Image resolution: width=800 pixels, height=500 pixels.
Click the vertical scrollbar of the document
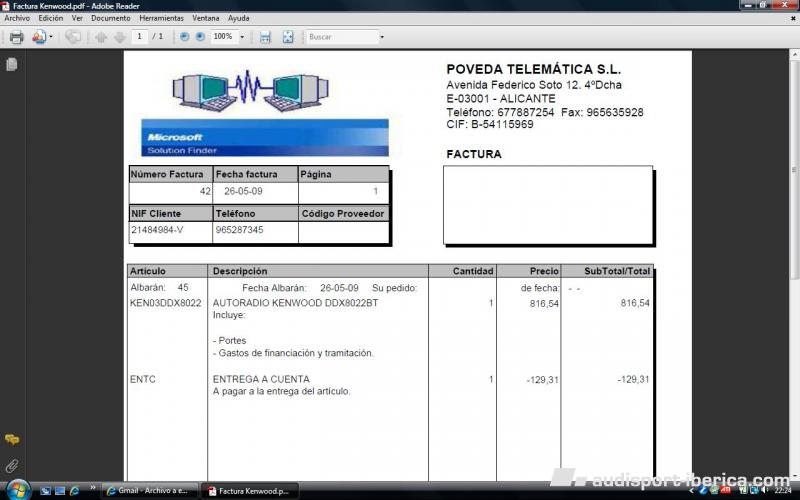pos(795,168)
